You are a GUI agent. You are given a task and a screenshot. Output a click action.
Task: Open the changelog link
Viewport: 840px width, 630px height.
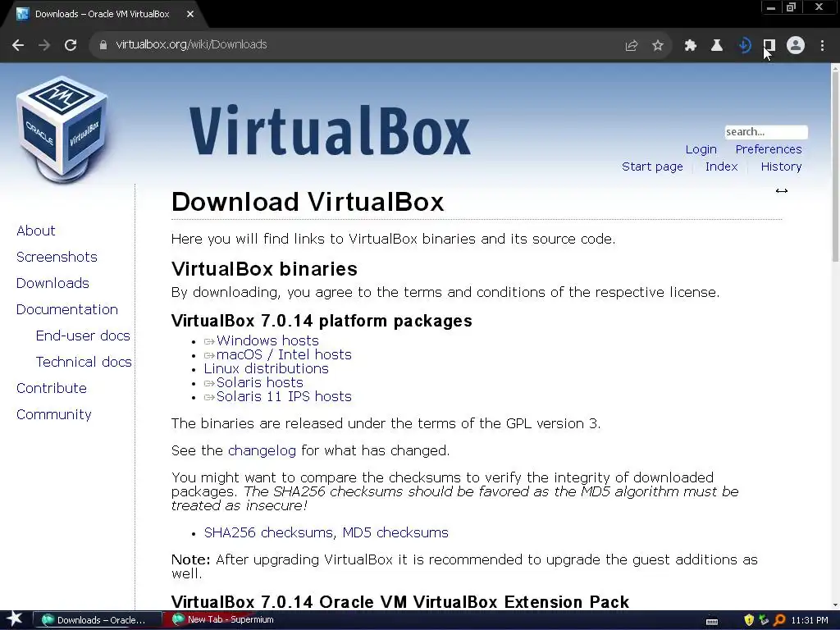point(262,450)
